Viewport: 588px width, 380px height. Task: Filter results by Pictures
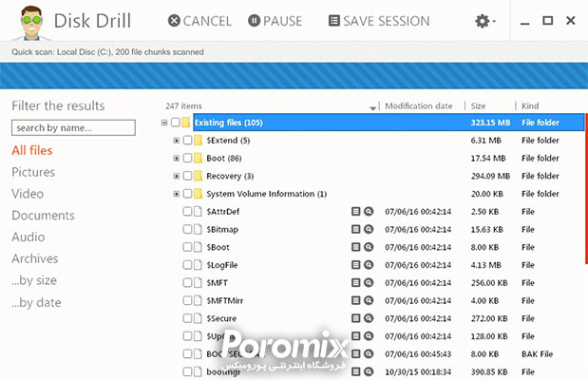[x=33, y=172]
